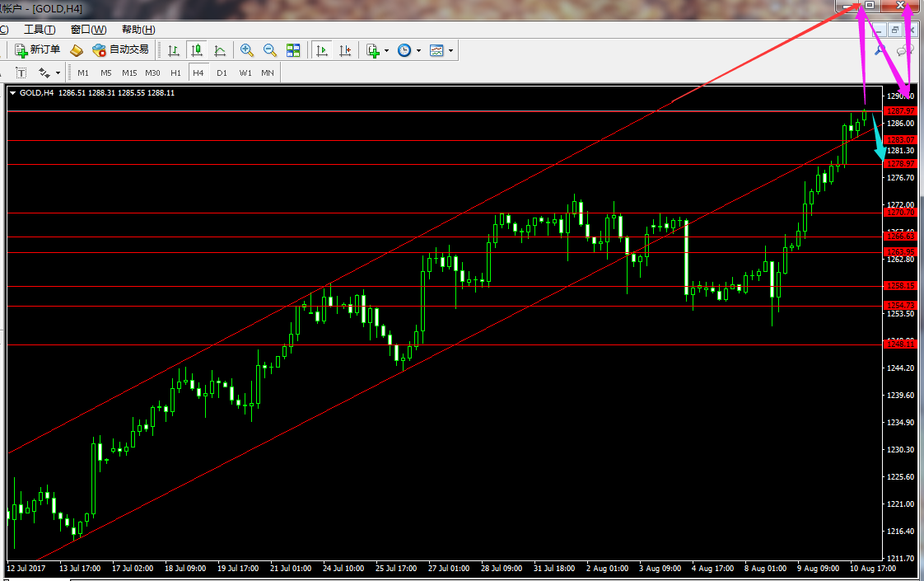Click the 1216.40 price scale value
Image resolution: width=924 pixels, height=581 pixels.
click(900, 532)
